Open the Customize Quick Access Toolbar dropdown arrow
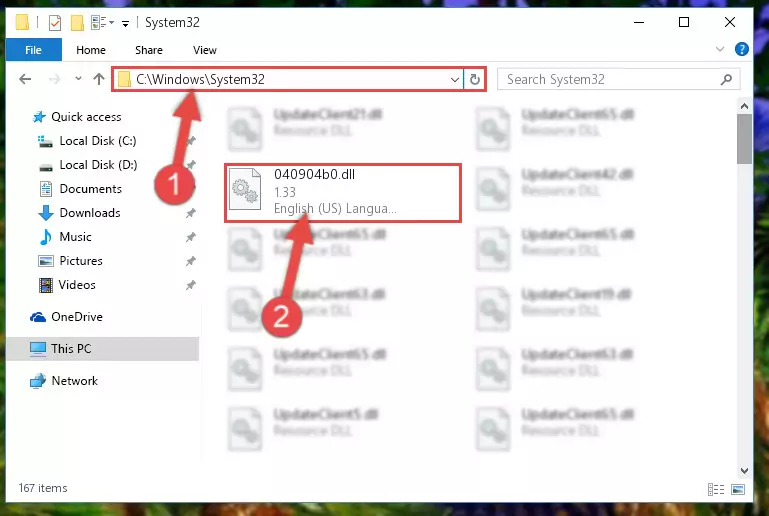 [x=125, y=24]
